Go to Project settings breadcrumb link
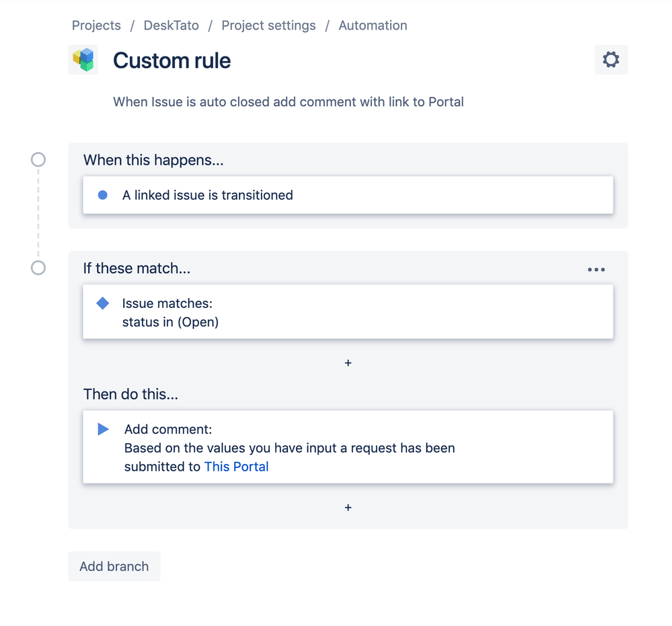 (268, 26)
